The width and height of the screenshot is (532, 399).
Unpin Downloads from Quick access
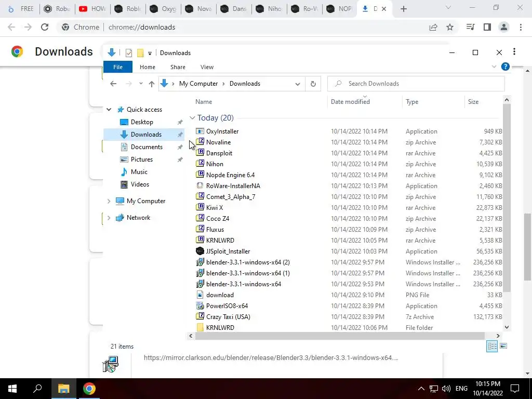click(x=180, y=135)
